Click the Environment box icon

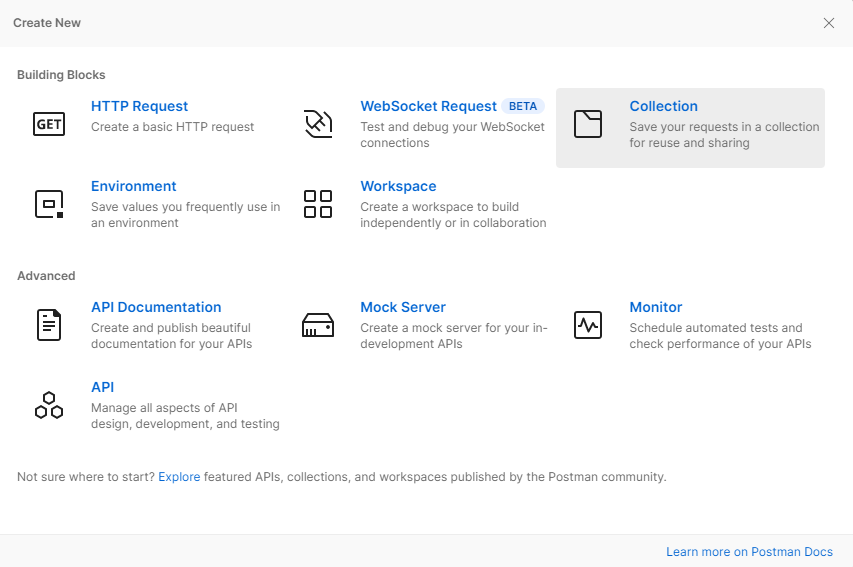click(x=49, y=204)
